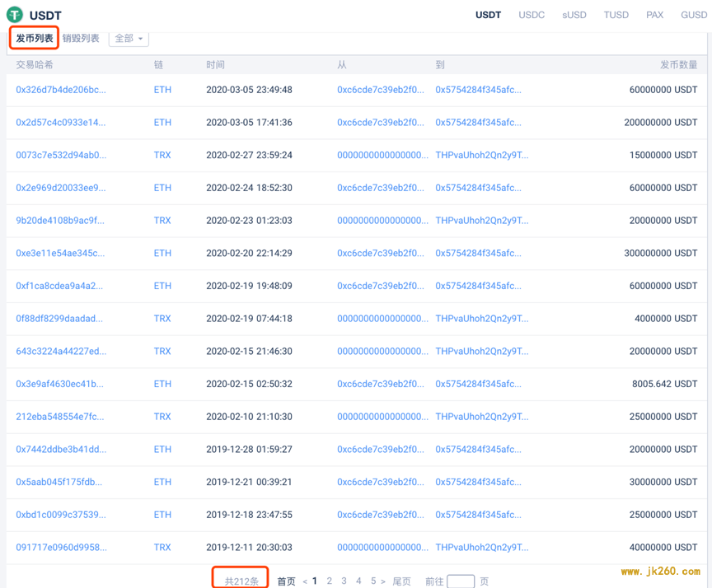Click 0xc6cde7c39eb2f0... sender in 2019-12-28 row
Image resolution: width=712 pixels, height=588 pixels.
(x=381, y=449)
